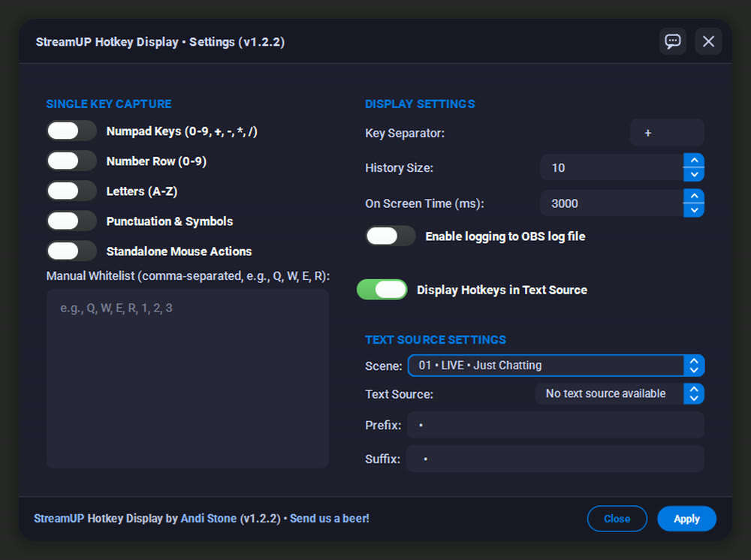Increase On Screen Time with up arrow
Screen dimensions: 751x560
[694, 196]
